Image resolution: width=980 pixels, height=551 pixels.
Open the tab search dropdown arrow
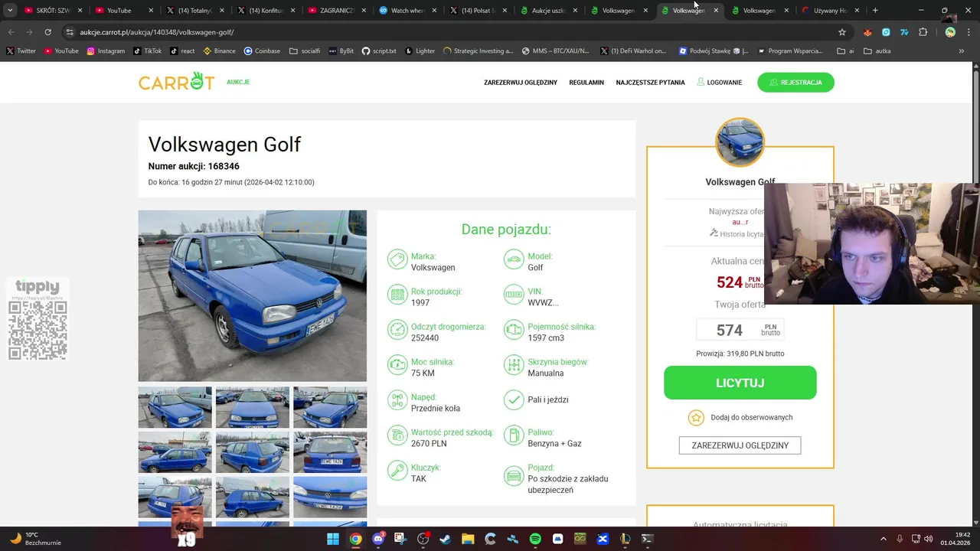(x=10, y=11)
